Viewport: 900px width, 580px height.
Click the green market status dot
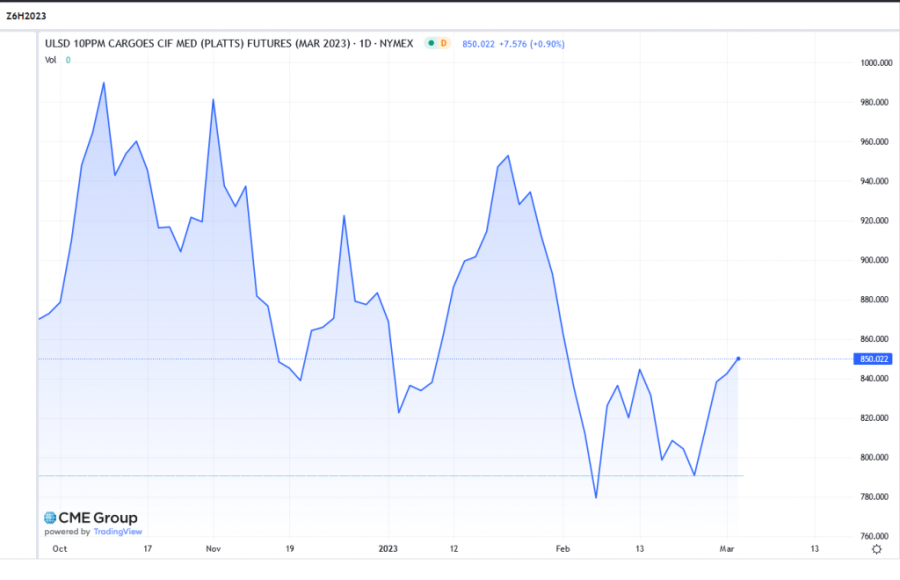430,43
